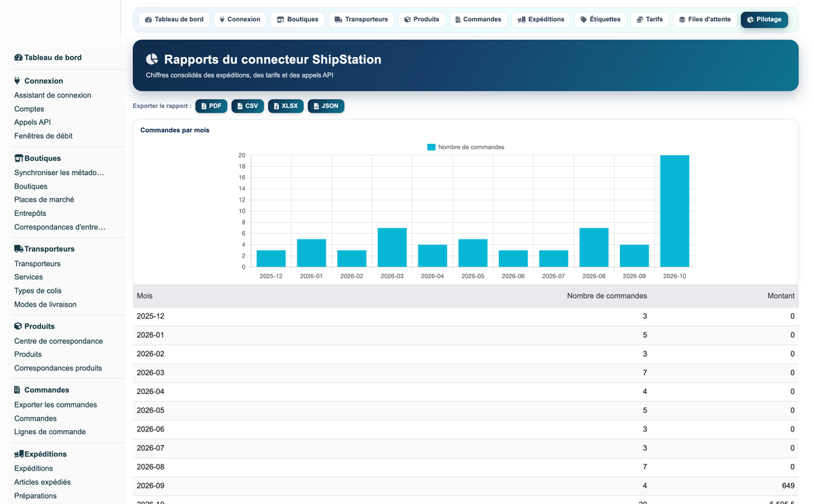Toggle the Nombre de commandes legend swatch
This screenshot has width=814, height=504.
(x=431, y=147)
